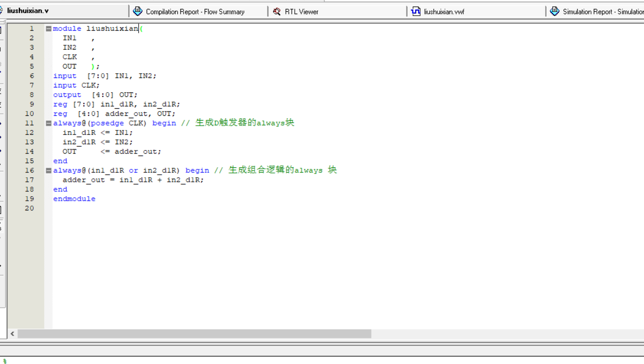Click the 'end' closing the posedge CLK block

(x=60, y=161)
